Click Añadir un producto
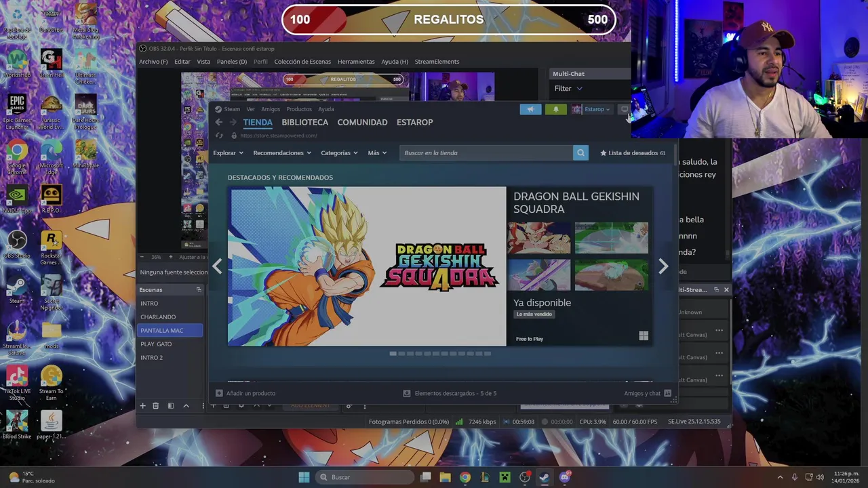Screen dimensions: 868x488 click(245, 393)
